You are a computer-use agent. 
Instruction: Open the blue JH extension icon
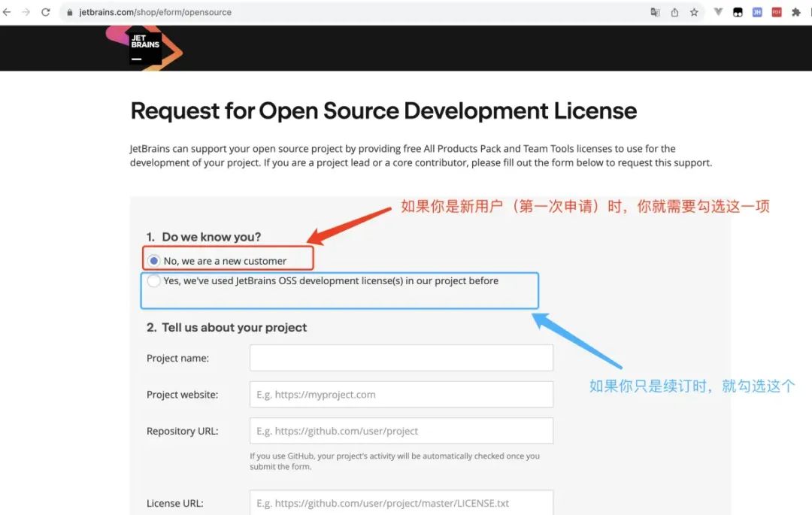tap(757, 12)
